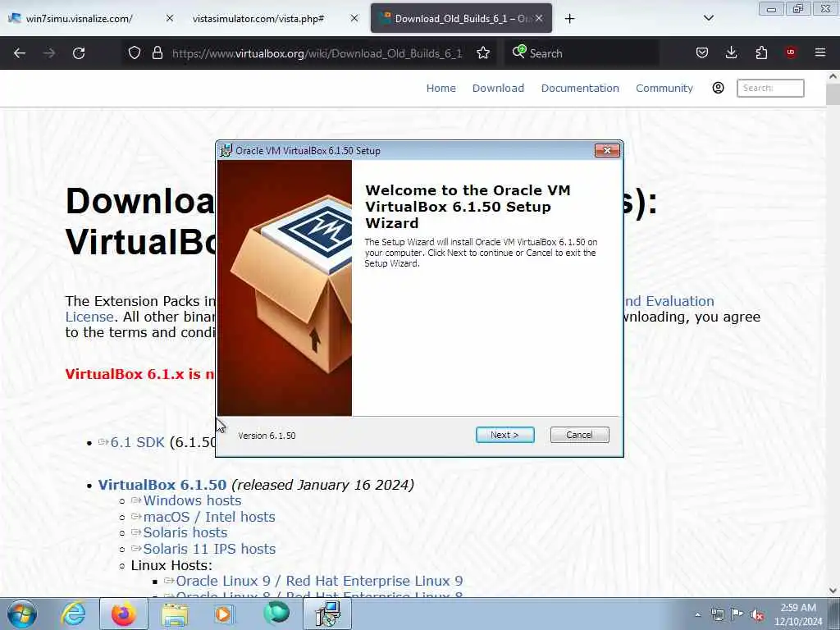Screen dimensions: 840x630
Task: Open the VirtualBox 6.1.50 heading link
Action: [162, 485]
